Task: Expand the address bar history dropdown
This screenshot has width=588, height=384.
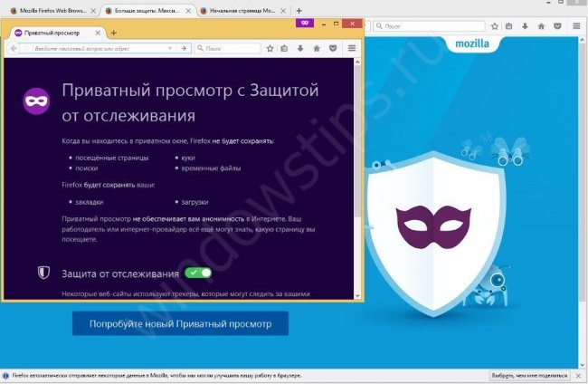Action: pyautogui.click(x=170, y=48)
